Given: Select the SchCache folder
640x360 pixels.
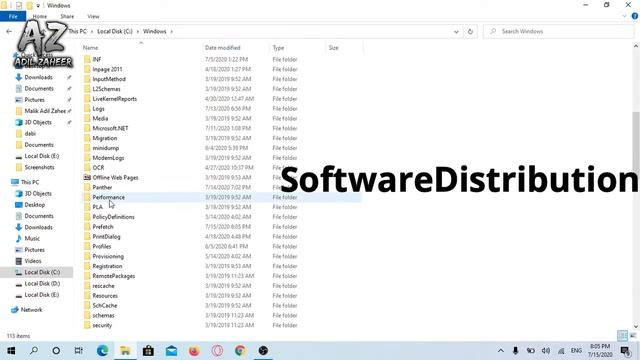Looking at the screenshot, I should click(x=104, y=305).
